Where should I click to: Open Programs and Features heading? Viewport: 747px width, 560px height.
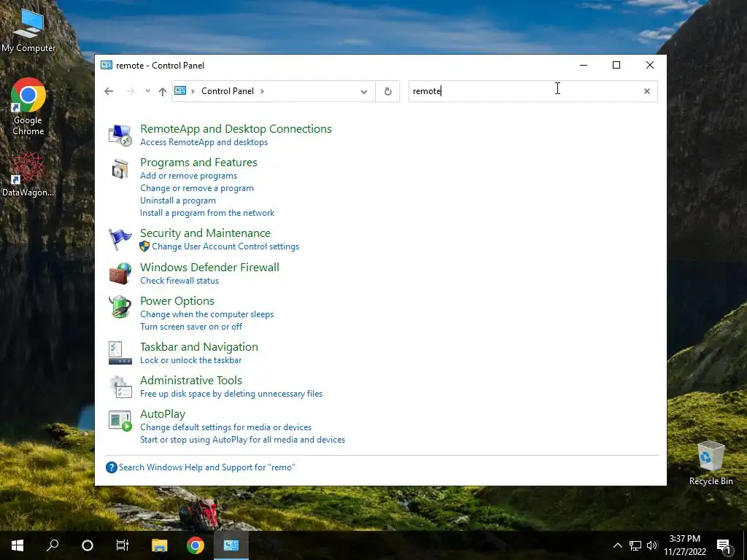198,163
